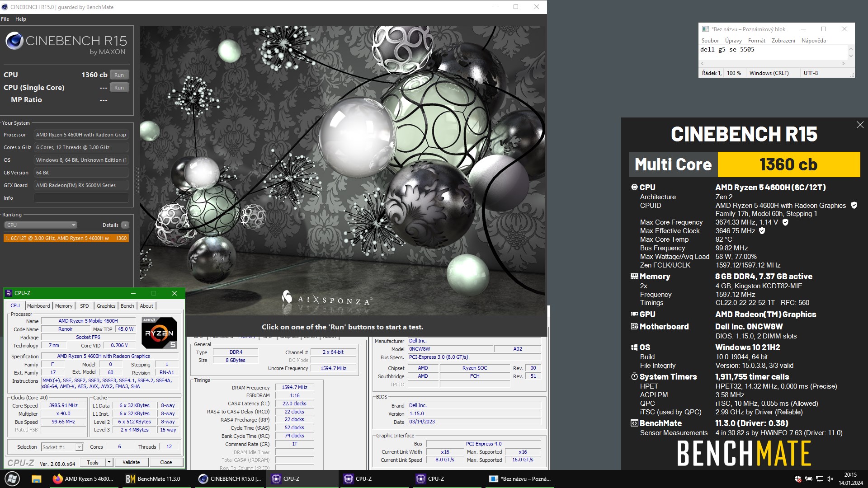Open the About tab in CPU-Z
868x488 pixels.
(146, 306)
